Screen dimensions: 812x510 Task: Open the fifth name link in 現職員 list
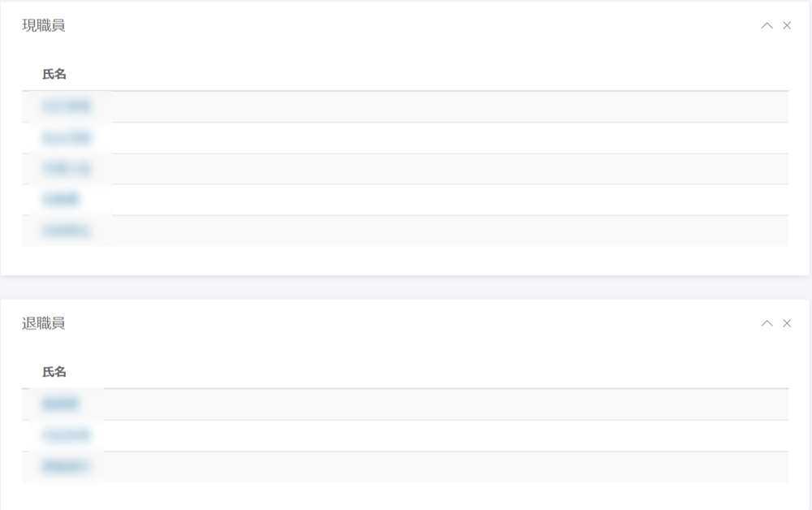tap(67, 231)
